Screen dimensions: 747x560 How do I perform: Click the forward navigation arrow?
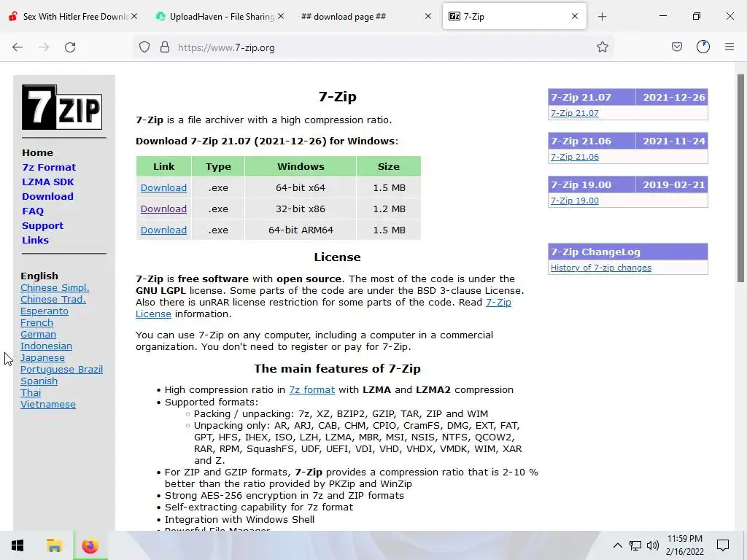point(44,47)
